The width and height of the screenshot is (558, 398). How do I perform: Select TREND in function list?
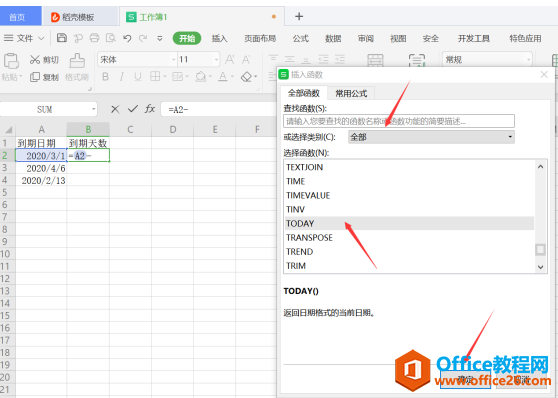click(x=409, y=252)
